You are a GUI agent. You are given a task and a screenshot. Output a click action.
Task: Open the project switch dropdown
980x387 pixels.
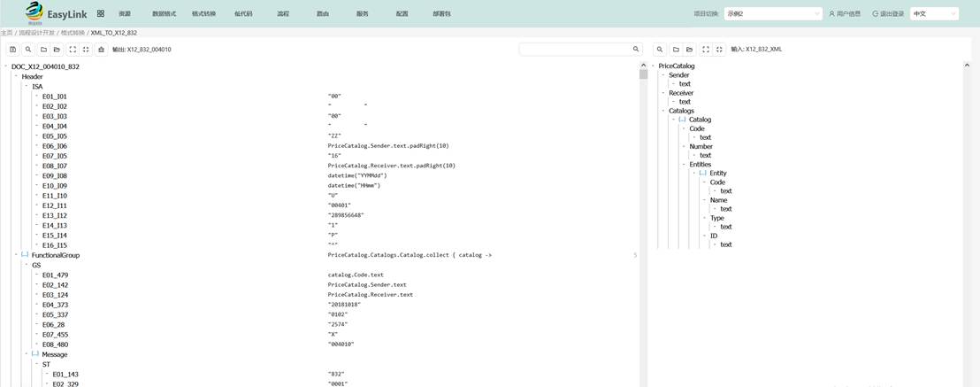click(x=773, y=14)
